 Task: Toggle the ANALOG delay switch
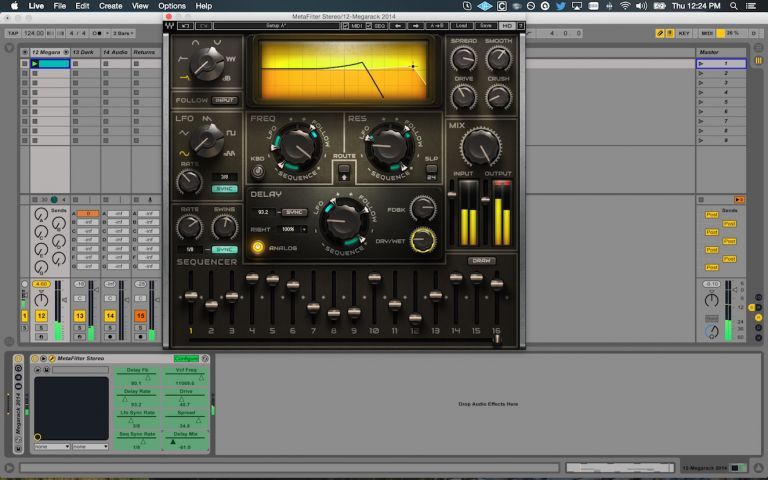point(258,247)
